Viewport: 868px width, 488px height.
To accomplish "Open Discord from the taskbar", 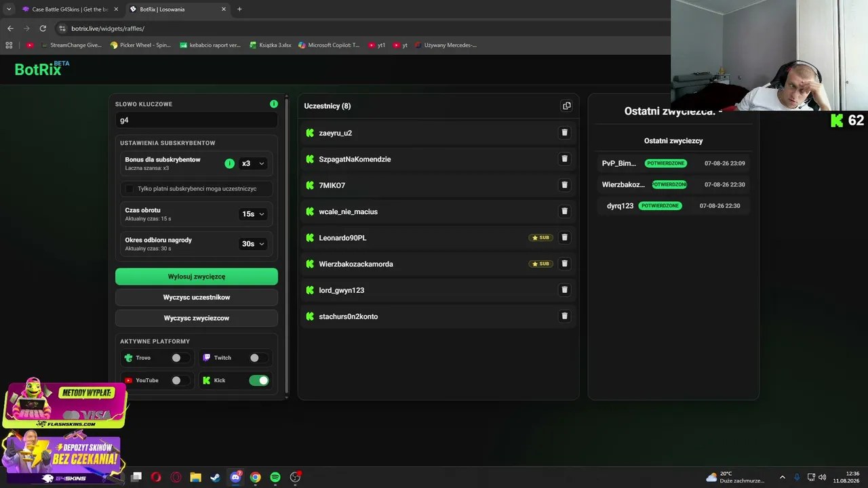I will (x=235, y=477).
